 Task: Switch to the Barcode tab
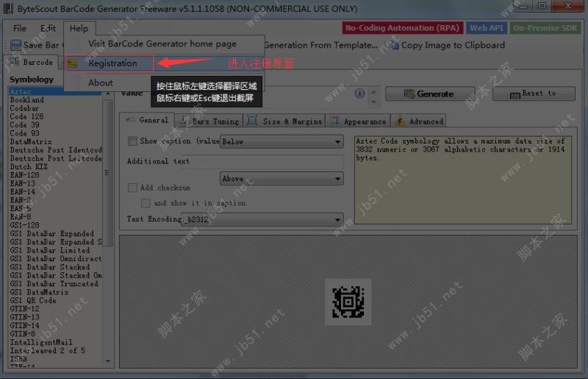31,62
